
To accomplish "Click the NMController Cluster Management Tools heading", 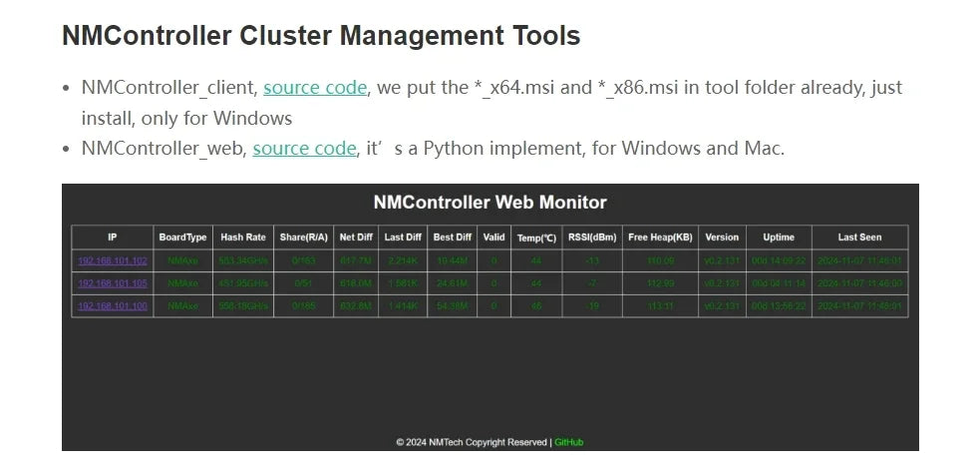I will click(x=321, y=36).
